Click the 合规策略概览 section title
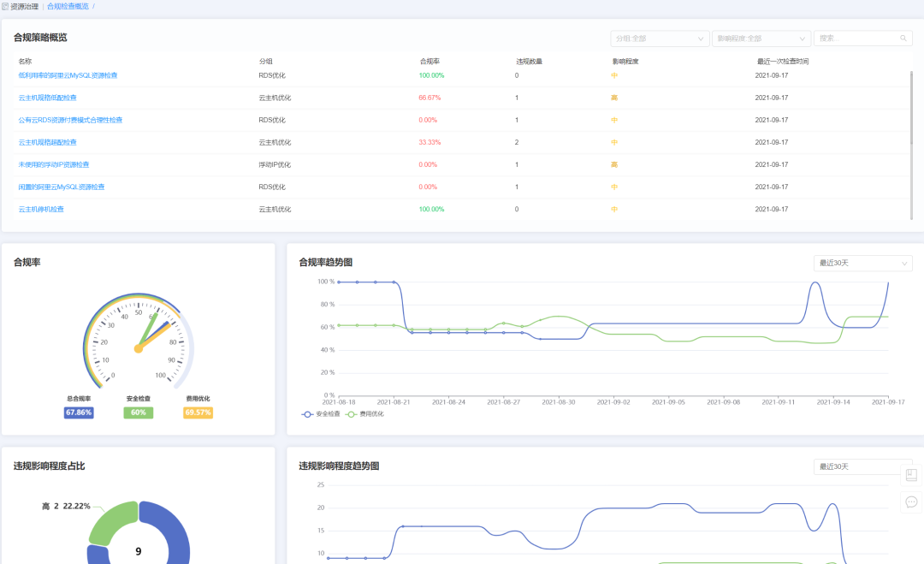The width and height of the screenshot is (924, 564). click(x=40, y=38)
